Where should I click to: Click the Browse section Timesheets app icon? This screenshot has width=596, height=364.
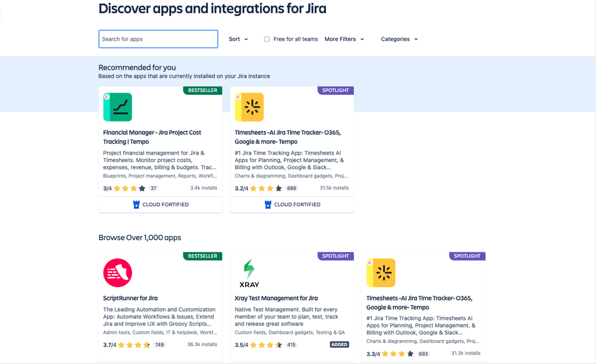tap(381, 273)
